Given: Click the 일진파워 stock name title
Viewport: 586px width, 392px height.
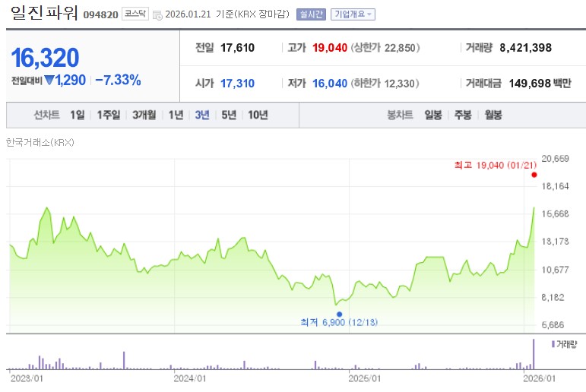Looking at the screenshot, I should tap(44, 12).
